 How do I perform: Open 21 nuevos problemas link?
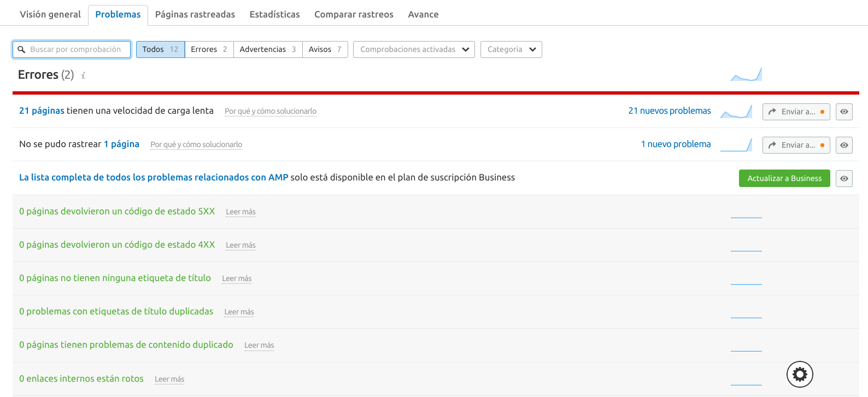(x=670, y=110)
